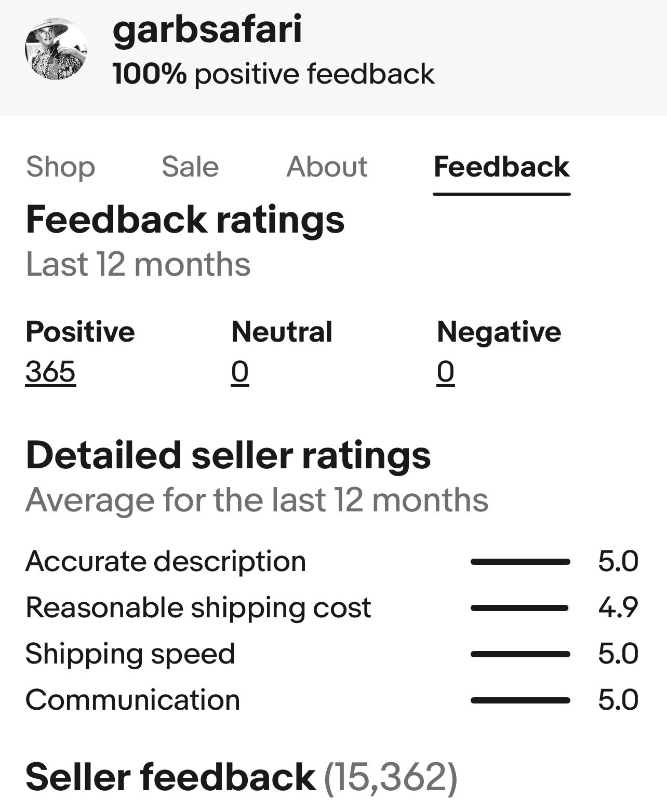Screen dimensions: 667x812
Task: View the 365 positive ratings
Action: 50,372
